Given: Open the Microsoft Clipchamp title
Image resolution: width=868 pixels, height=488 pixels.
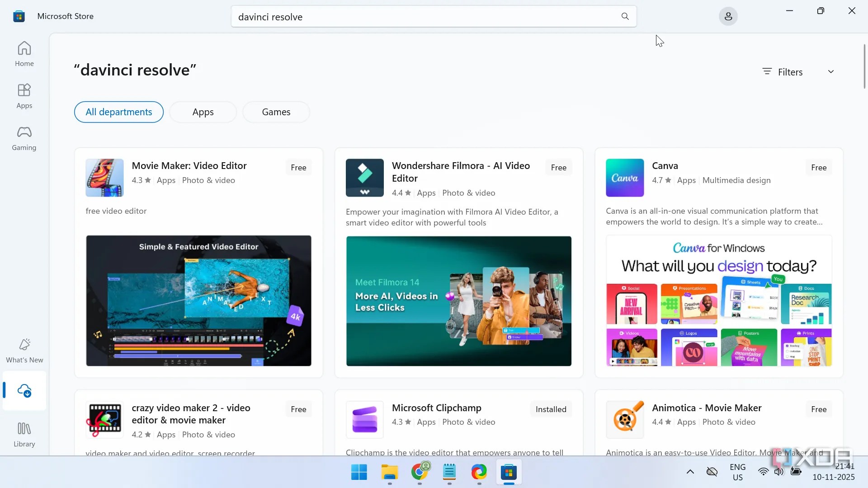Looking at the screenshot, I should click(436, 408).
